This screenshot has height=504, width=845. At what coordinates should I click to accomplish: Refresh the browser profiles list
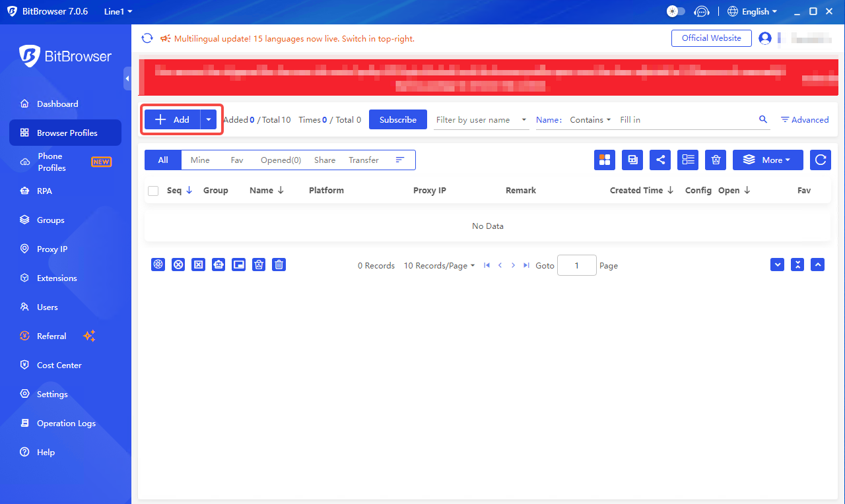[821, 160]
